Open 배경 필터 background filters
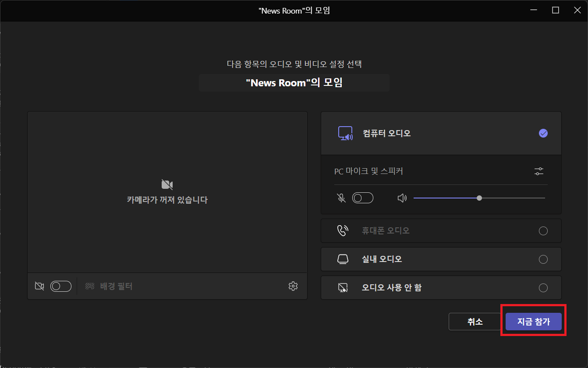Viewport: 588px width, 368px height. pyautogui.click(x=109, y=287)
